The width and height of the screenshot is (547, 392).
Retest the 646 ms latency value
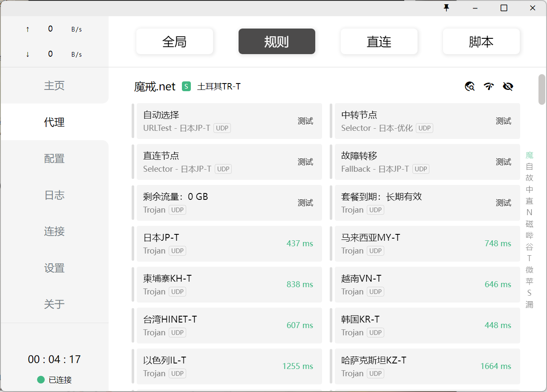tap(498, 285)
